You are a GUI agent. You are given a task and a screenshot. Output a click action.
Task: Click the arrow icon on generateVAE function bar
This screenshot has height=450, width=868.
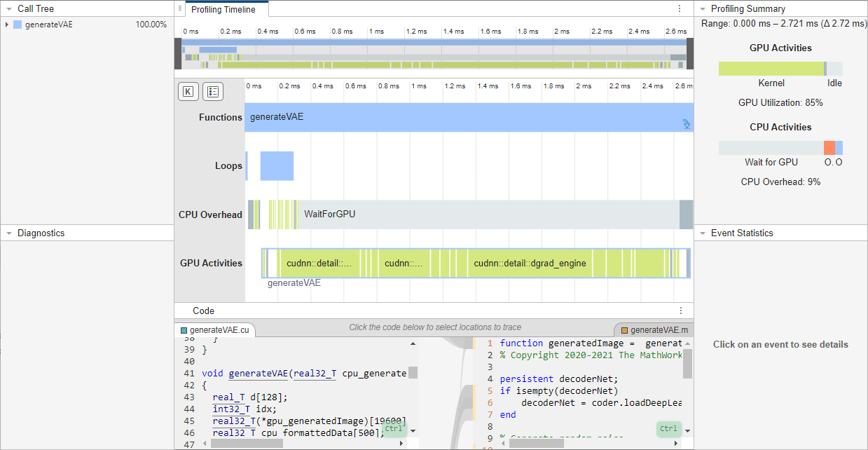[x=687, y=124]
